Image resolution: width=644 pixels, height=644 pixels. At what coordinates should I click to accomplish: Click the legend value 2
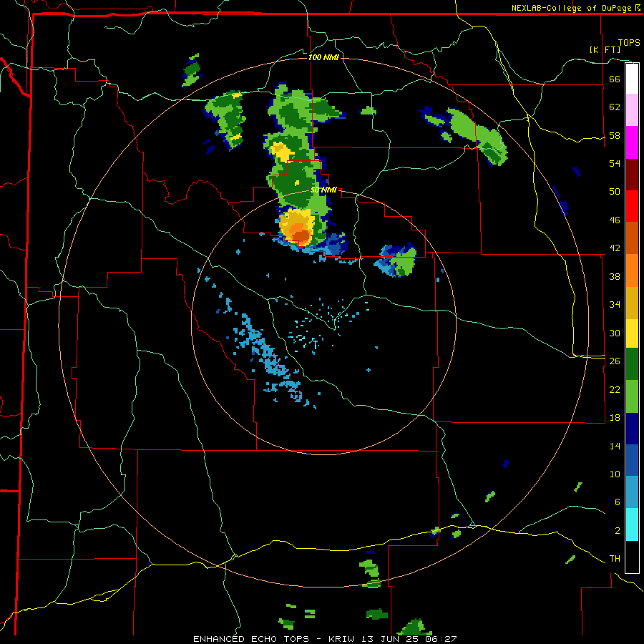[x=618, y=531]
